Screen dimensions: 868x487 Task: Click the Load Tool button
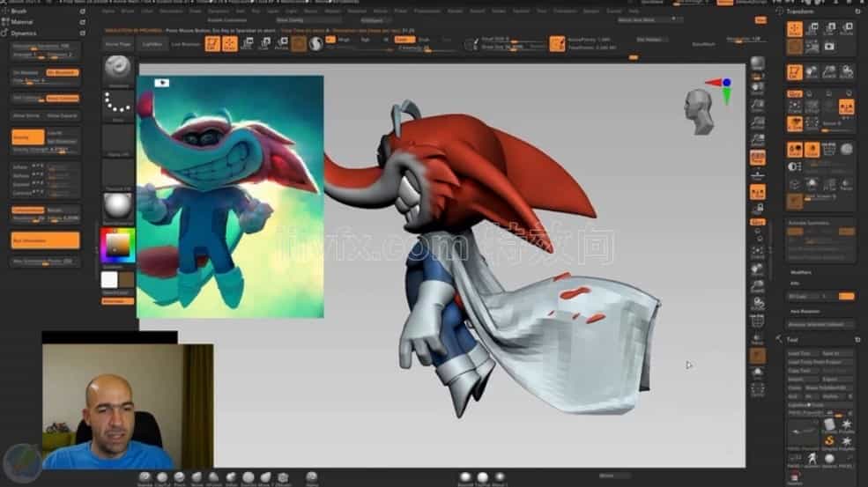pyautogui.click(x=802, y=353)
